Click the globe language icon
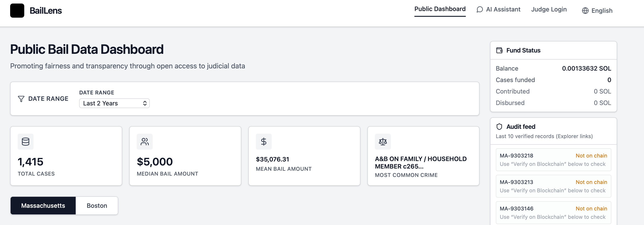Viewport: 644px width, 225px height. click(585, 11)
